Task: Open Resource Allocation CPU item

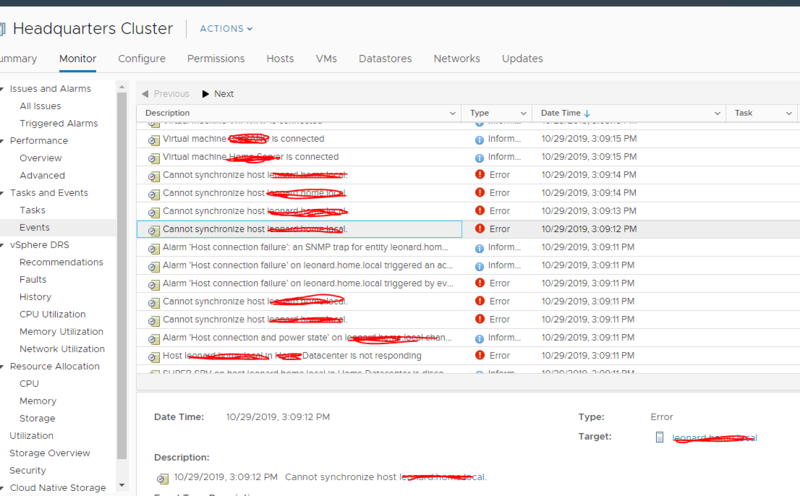Action: point(29,384)
